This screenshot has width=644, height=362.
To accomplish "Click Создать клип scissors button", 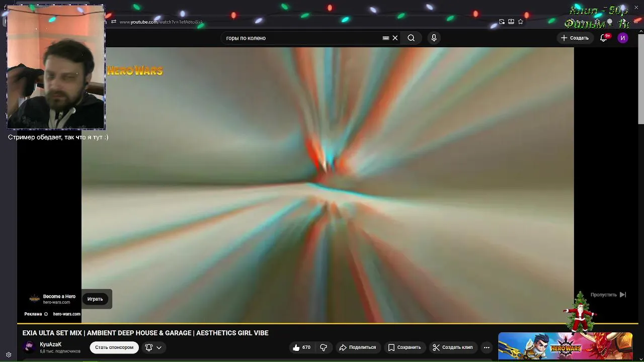I will coord(453,347).
